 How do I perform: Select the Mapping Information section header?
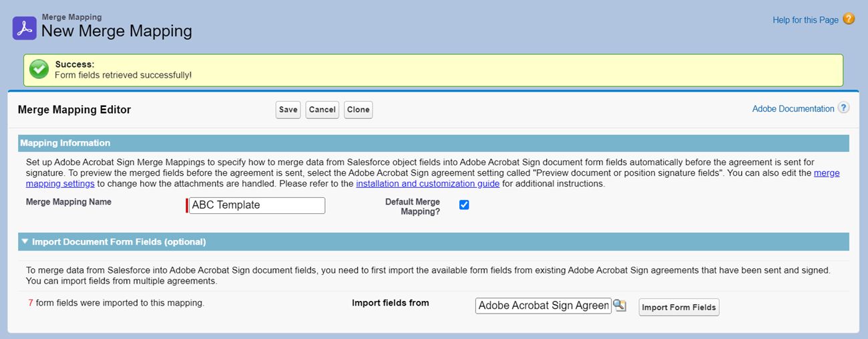[433, 143]
